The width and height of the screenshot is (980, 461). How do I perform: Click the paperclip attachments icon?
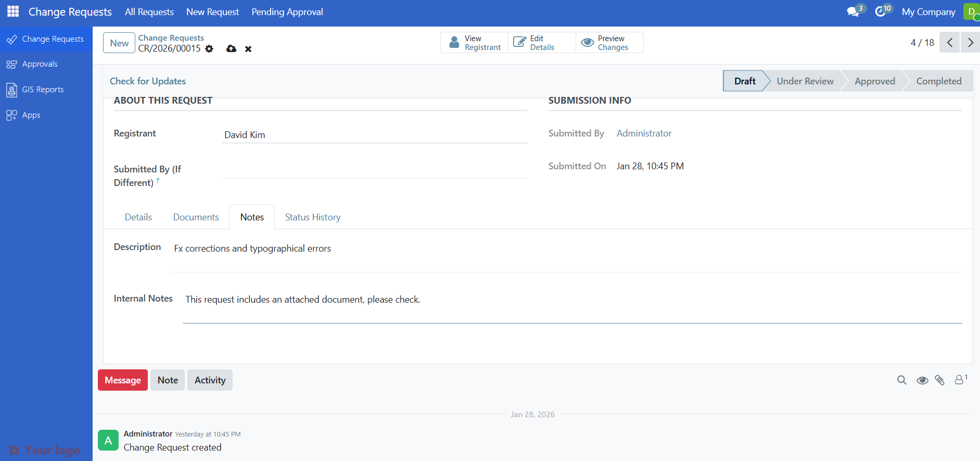[x=939, y=380]
